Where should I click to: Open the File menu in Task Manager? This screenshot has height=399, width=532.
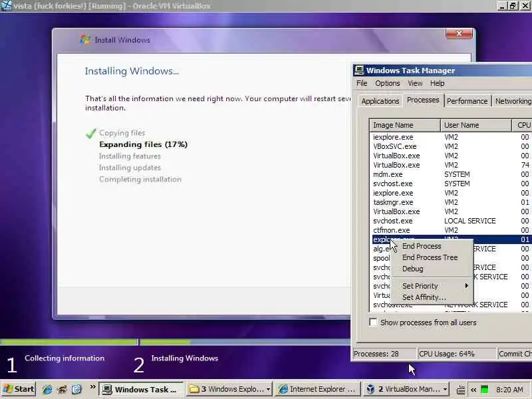362,83
